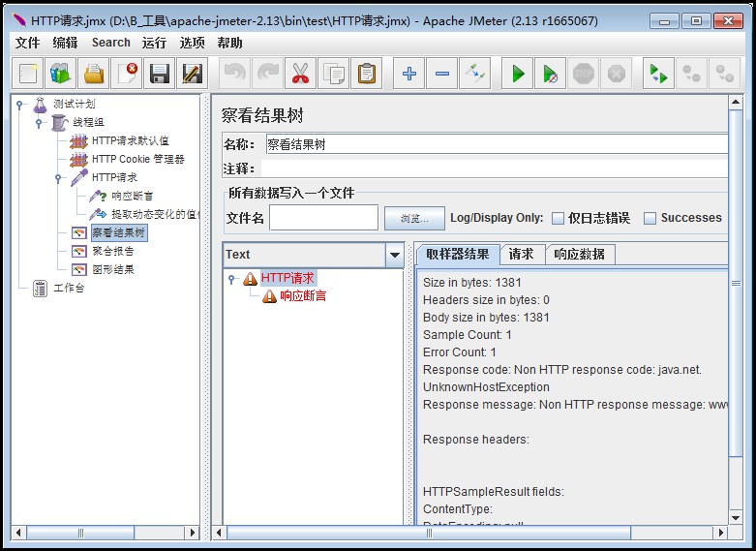Click the Remote stop all icon
This screenshot has height=551, width=756.
(691, 74)
